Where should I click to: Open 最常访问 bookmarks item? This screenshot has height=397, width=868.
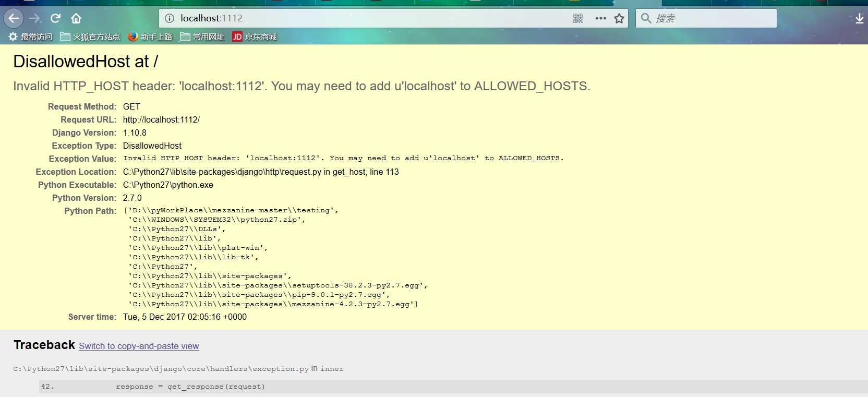tap(30, 37)
